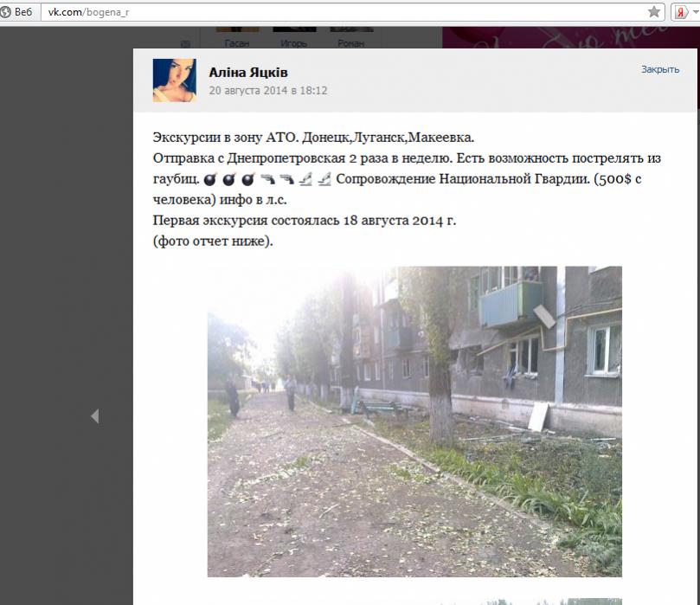The width and height of the screenshot is (700, 605).
Task: Open post date 20 августа 2014
Action: [268, 90]
